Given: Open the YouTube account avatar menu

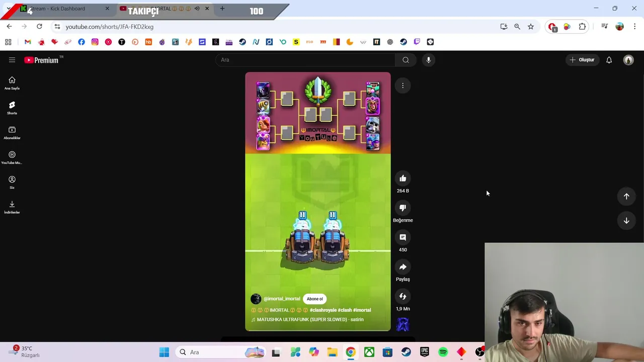Looking at the screenshot, I should [628, 60].
